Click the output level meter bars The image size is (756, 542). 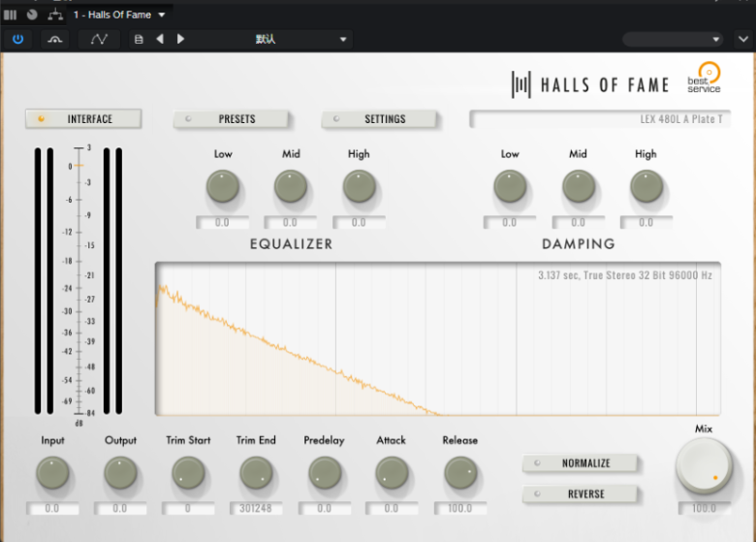(x=112, y=281)
